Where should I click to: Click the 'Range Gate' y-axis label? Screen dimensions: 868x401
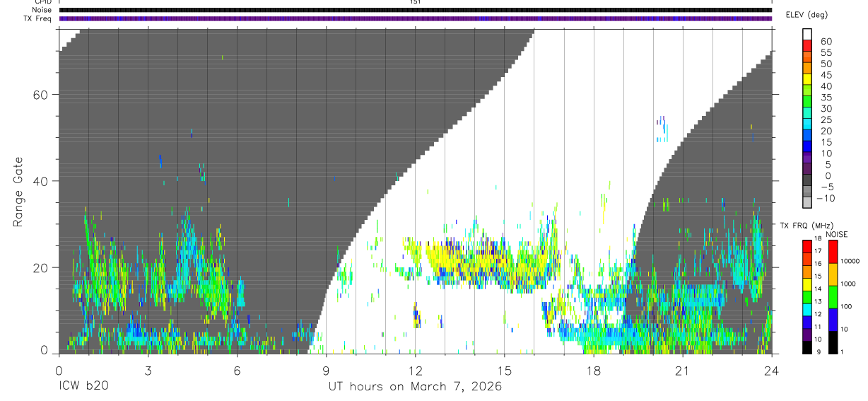18,192
